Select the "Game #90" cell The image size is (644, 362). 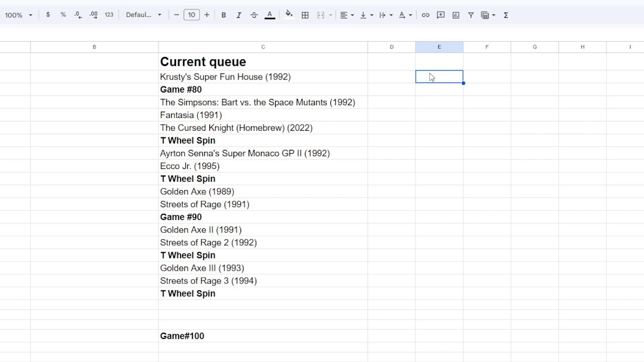coord(263,217)
